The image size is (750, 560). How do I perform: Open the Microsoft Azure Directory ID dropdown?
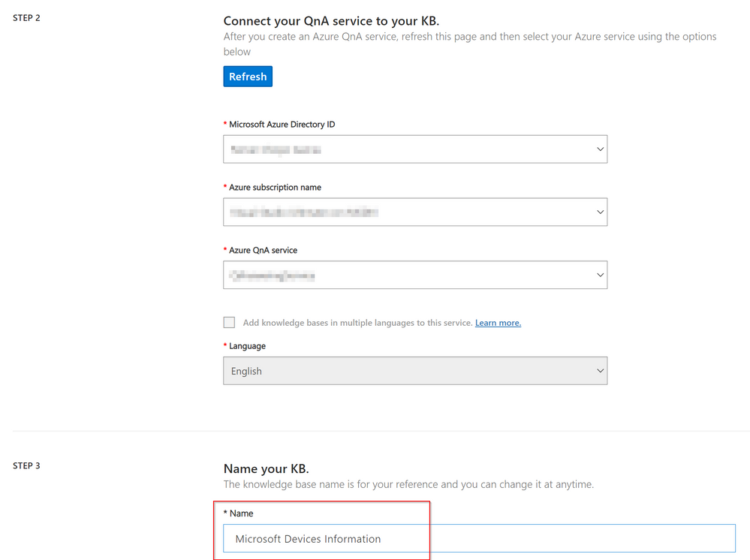coord(414,149)
